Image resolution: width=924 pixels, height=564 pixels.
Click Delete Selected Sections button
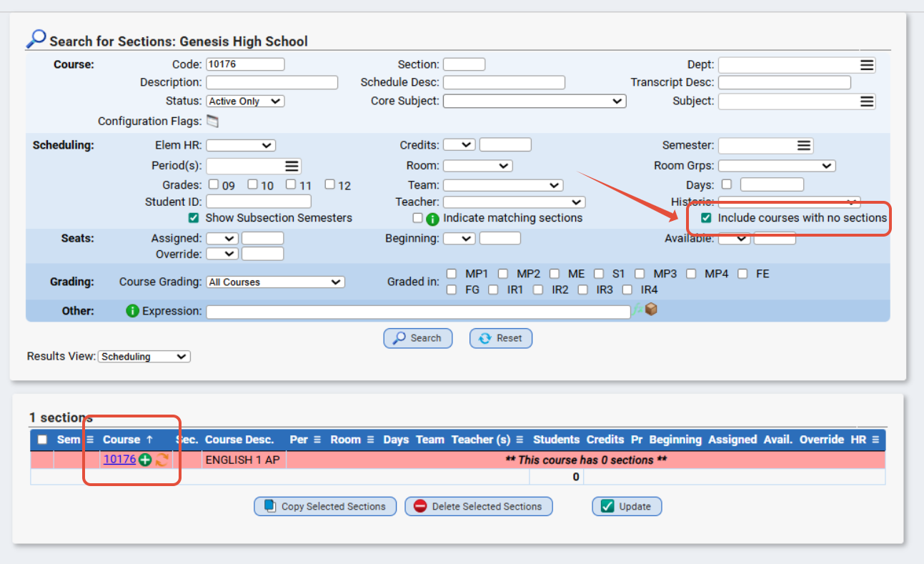479,506
